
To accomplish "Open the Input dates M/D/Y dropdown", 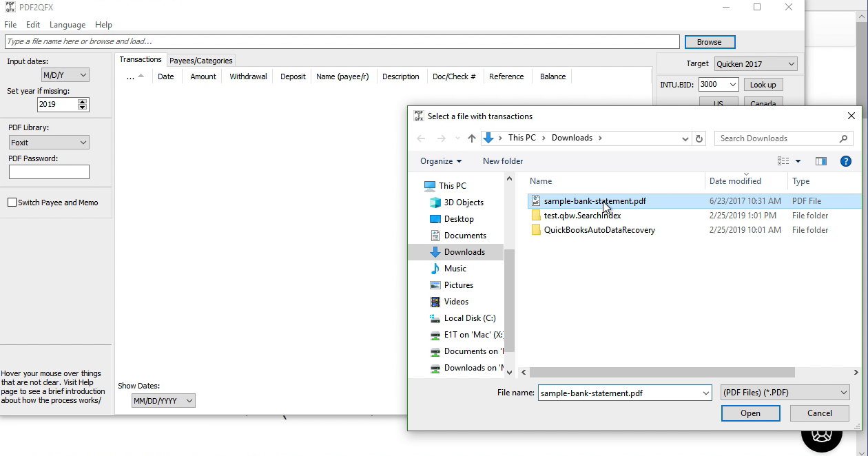I will (x=65, y=75).
